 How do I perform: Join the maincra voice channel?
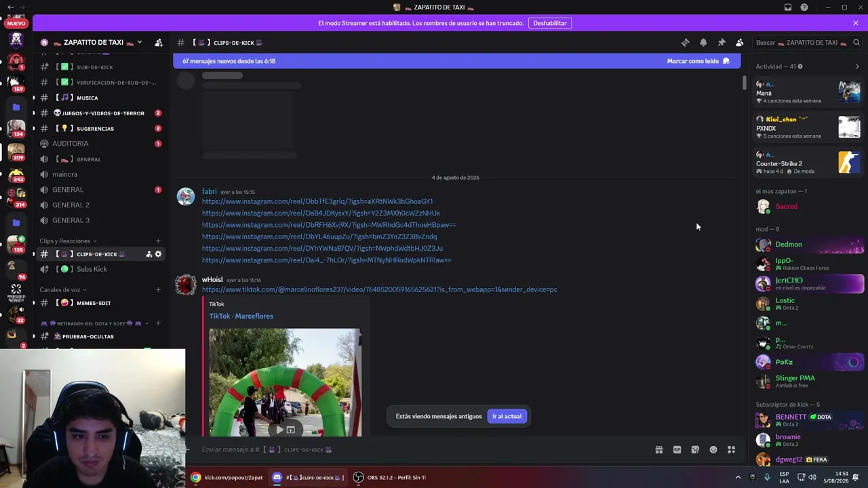pos(100,174)
